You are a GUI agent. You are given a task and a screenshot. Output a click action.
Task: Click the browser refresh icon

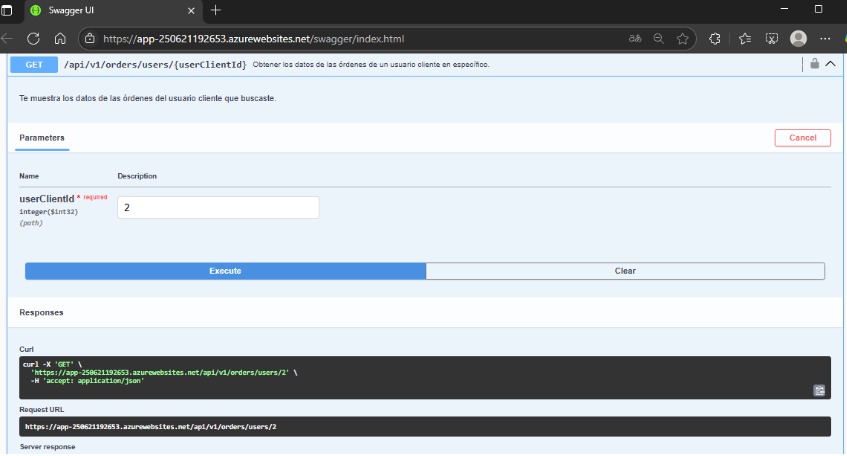33,39
